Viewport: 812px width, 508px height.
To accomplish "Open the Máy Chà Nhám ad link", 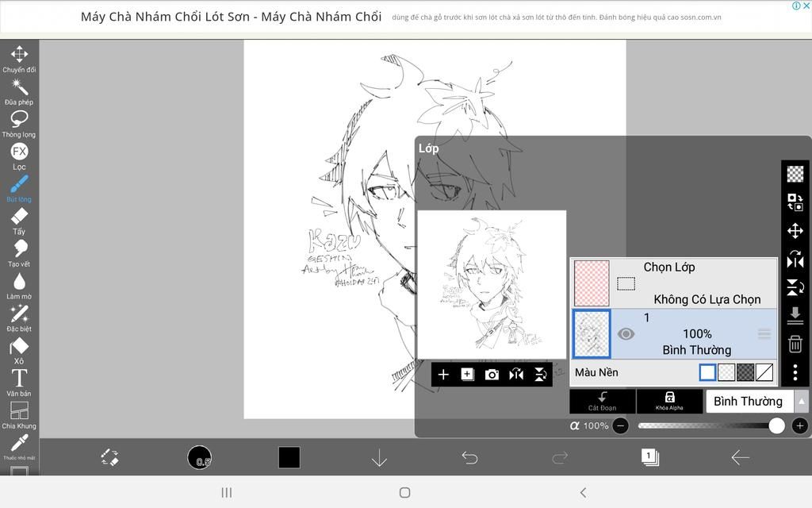I will tap(231, 17).
